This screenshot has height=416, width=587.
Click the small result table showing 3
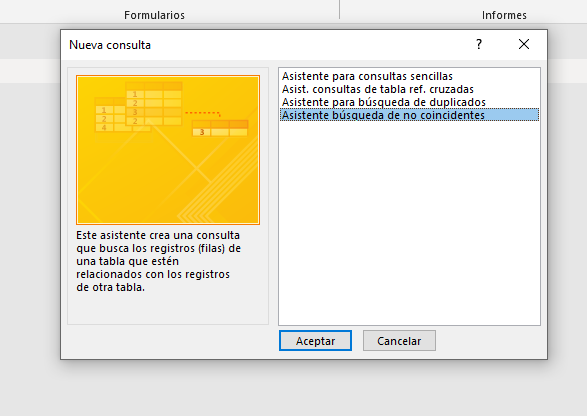click(220, 128)
